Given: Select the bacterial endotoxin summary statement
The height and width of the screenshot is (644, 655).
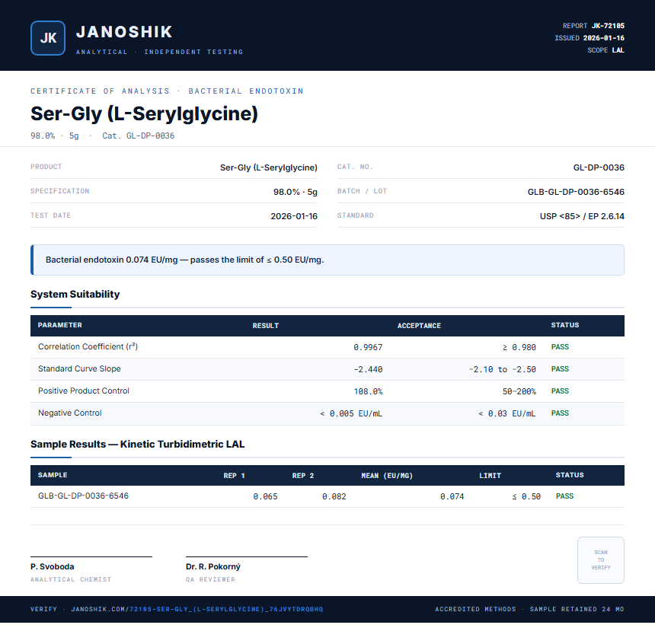Looking at the screenshot, I should pos(184,260).
